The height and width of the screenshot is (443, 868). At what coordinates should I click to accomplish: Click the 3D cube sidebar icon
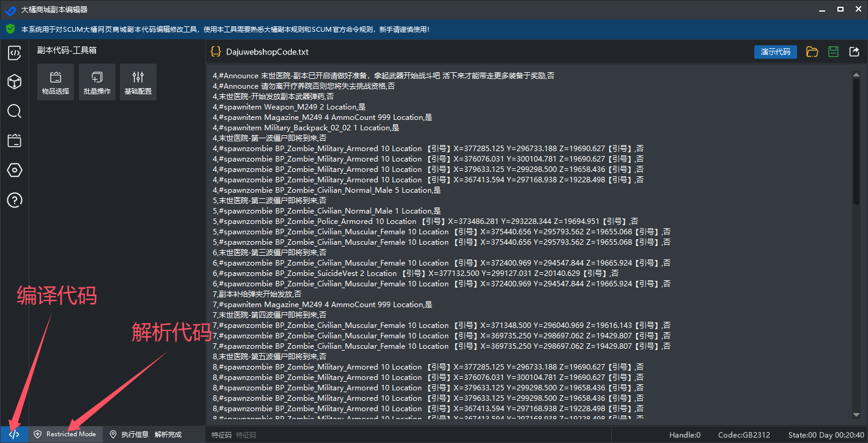click(x=15, y=82)
